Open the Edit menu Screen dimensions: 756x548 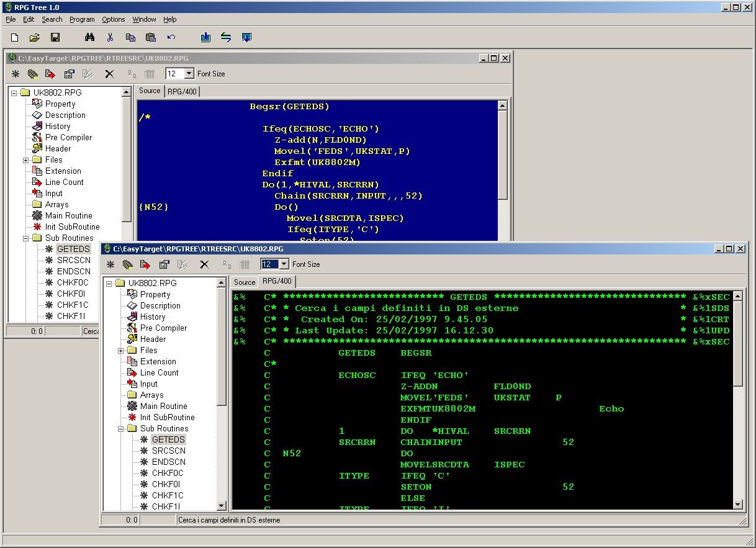[29, 19]
